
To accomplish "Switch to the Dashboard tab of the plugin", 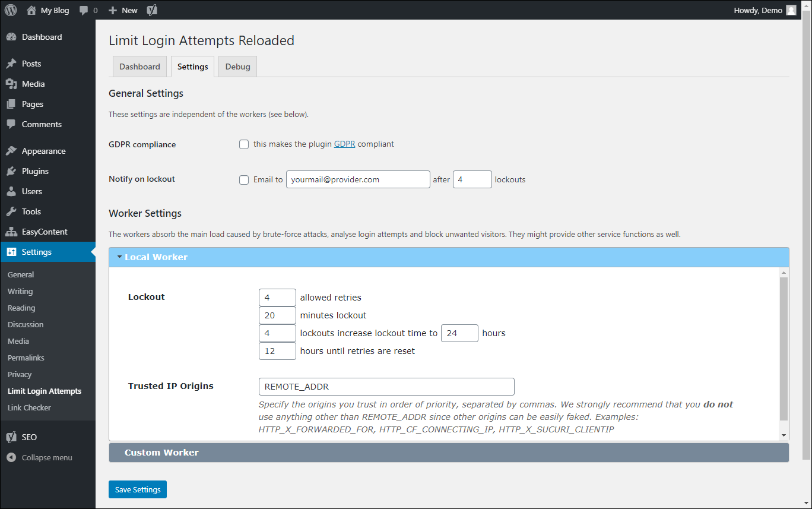I will point(139,67).
